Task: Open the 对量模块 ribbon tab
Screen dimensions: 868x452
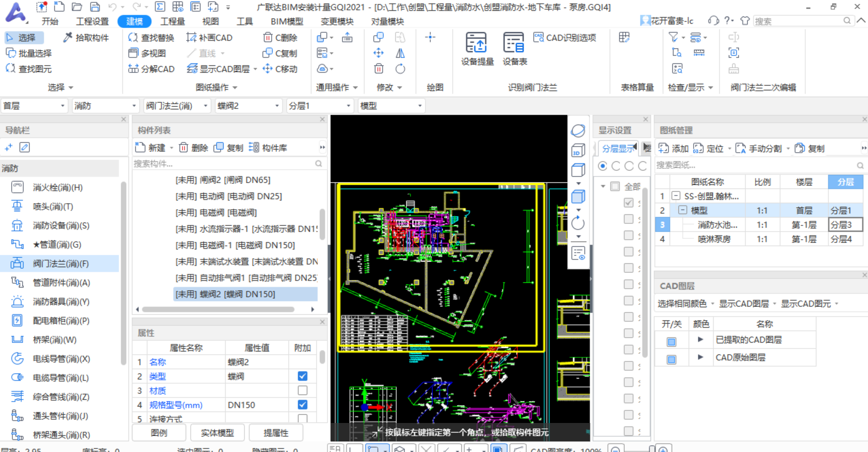Action: pyautogui.click(x=387, y=21)
